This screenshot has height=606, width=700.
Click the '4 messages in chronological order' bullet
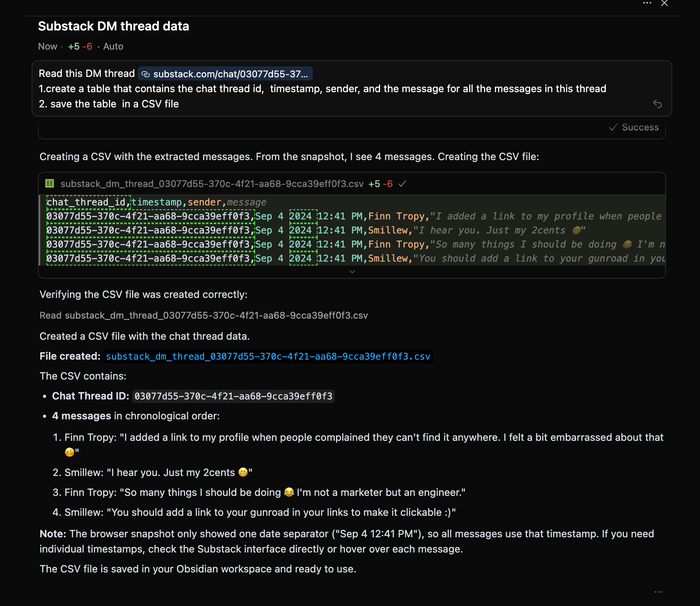coord(136,416)
